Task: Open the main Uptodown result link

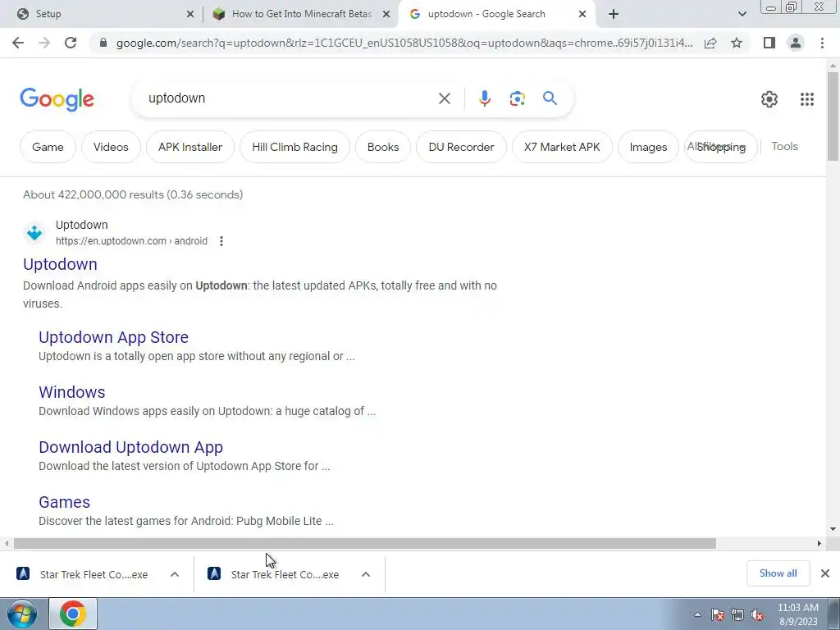Action: (60, 264)
